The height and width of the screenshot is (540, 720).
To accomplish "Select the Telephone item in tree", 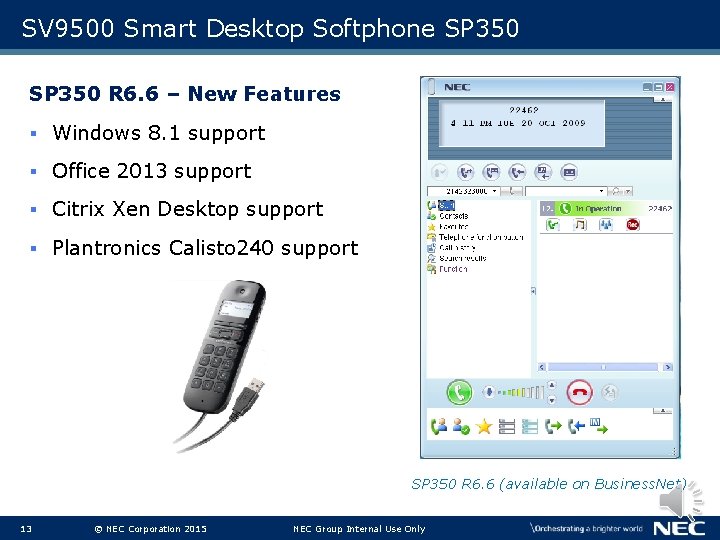I will 476,237.
